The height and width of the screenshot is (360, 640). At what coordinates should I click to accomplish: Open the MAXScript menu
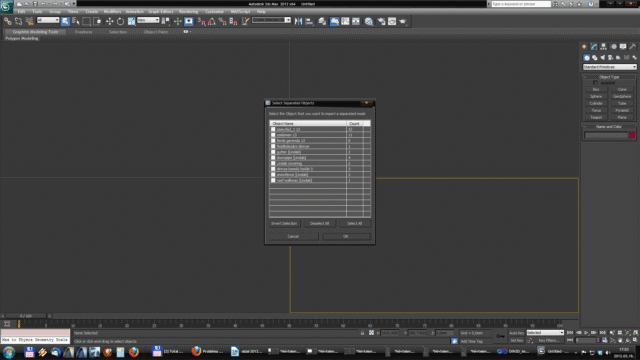click(x=240, y=11)
